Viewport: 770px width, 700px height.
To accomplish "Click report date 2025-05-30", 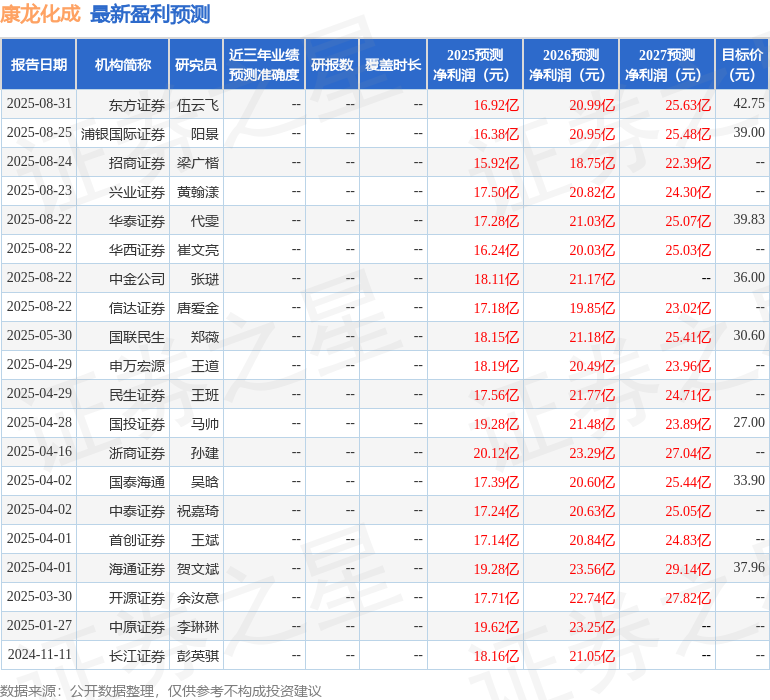I will coord(39,335).
